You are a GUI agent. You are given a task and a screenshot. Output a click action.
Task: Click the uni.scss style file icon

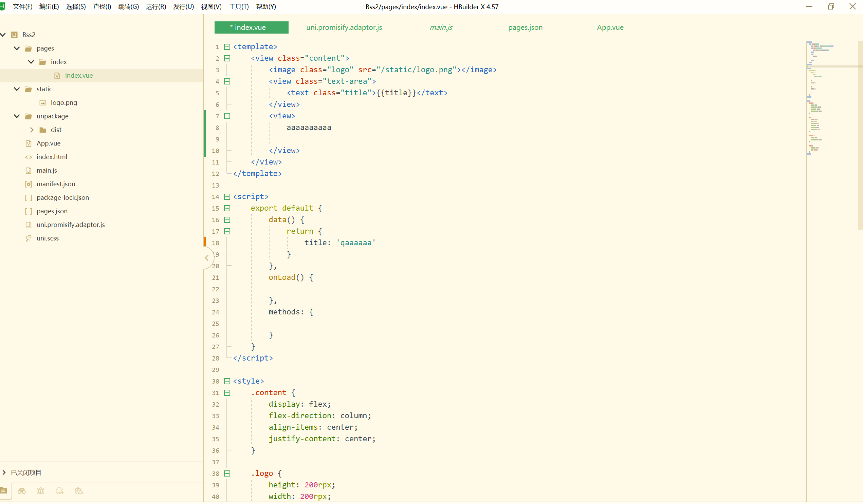click(x=29, y=238)
